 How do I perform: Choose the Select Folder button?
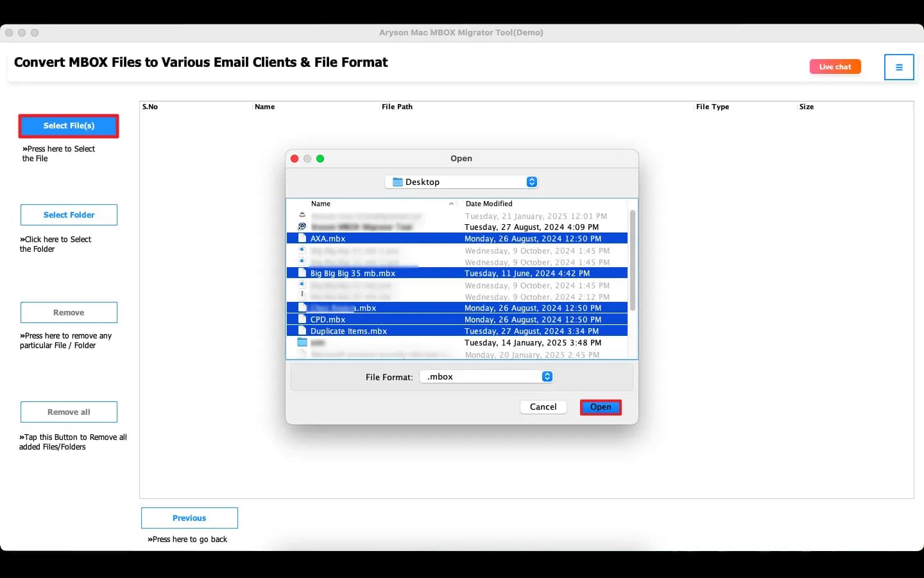69,215
